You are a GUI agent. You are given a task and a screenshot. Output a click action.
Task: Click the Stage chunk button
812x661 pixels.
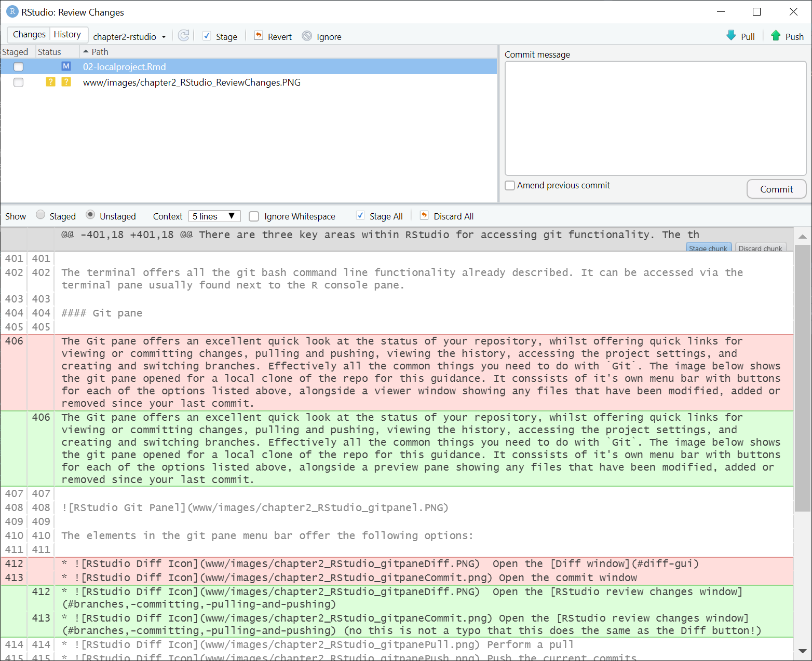708,247
